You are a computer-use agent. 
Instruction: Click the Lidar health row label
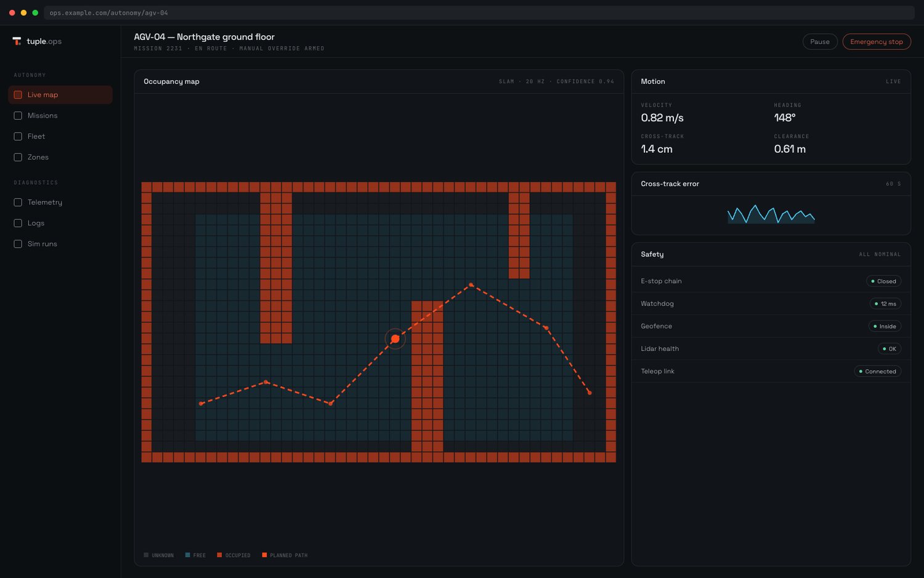[x=660, y=349]
